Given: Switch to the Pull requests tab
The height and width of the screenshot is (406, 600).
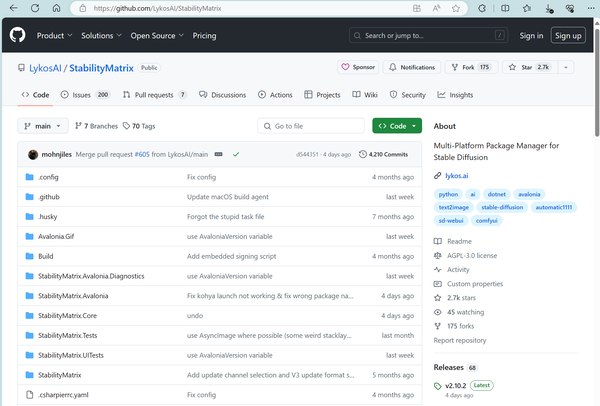Looking at the screenshot, I should pos(155,95).
